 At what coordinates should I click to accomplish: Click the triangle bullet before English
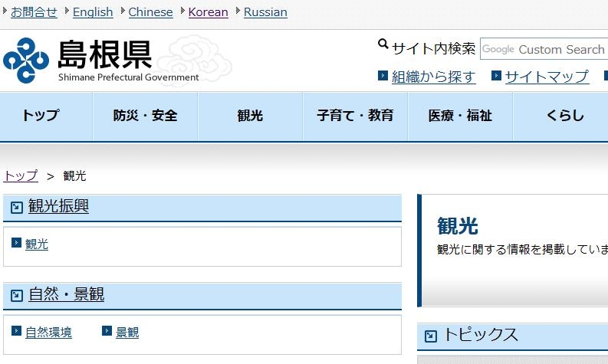point(67,11)
